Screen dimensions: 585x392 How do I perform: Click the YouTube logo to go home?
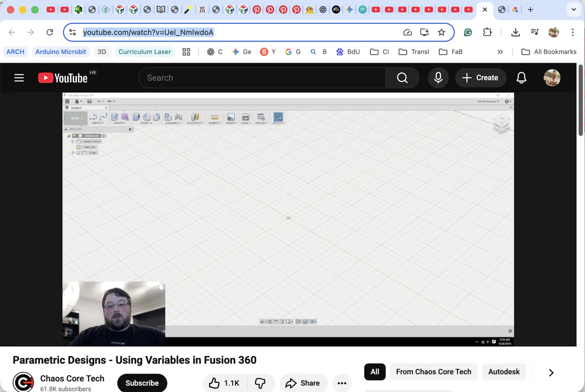[63, 77]
